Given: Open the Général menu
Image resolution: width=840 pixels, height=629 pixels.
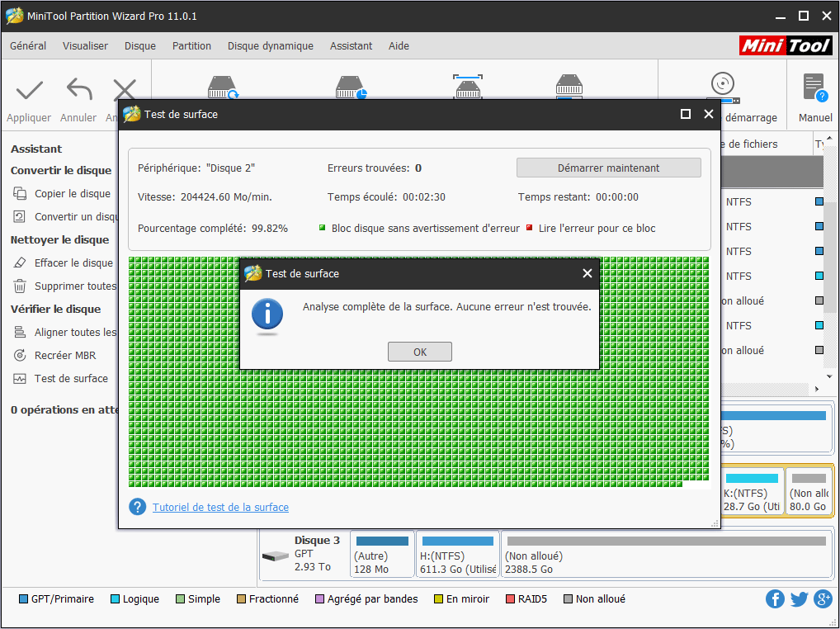Looking at the screenshot, I should pos(28,46).
